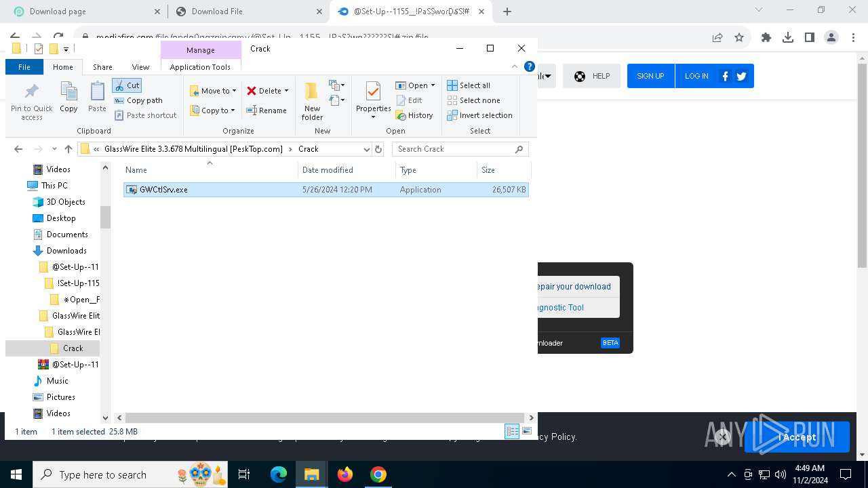Click the Paste ribbon icon
868x488 pixels.
tap(97, 98)
